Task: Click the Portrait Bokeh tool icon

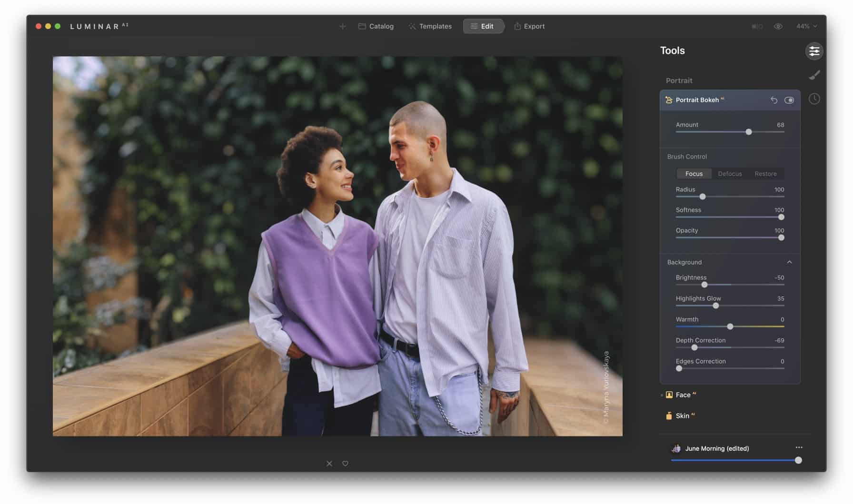Action: click(669, 100)
